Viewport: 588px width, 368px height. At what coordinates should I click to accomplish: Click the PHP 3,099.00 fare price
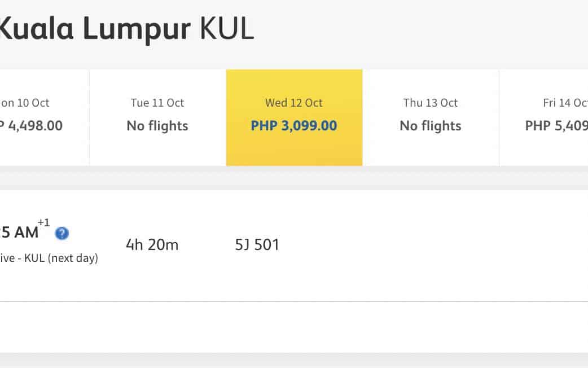[x=294, y=125]
